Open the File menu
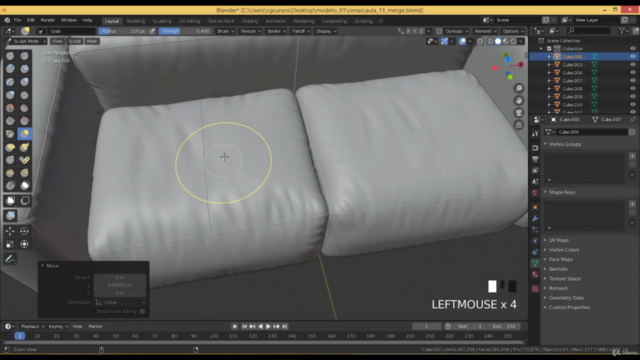640x360 pixels. (18, 20)
